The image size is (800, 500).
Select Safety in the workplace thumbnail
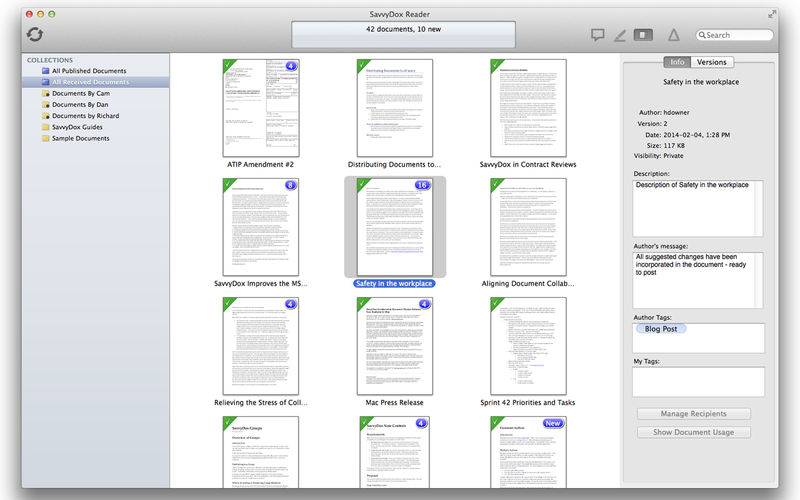(394, 227)
